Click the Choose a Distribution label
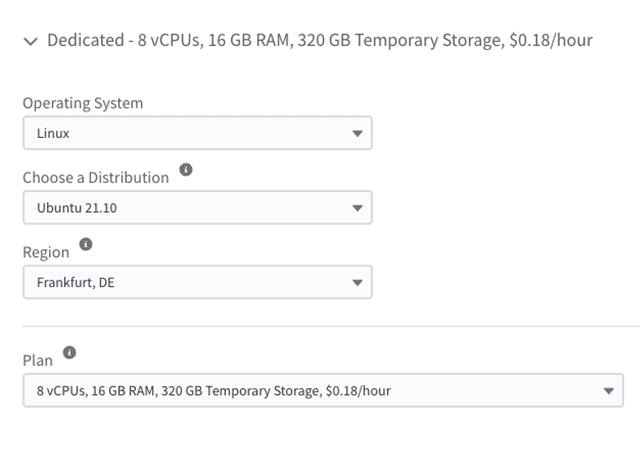 click(x=96, y=178)
